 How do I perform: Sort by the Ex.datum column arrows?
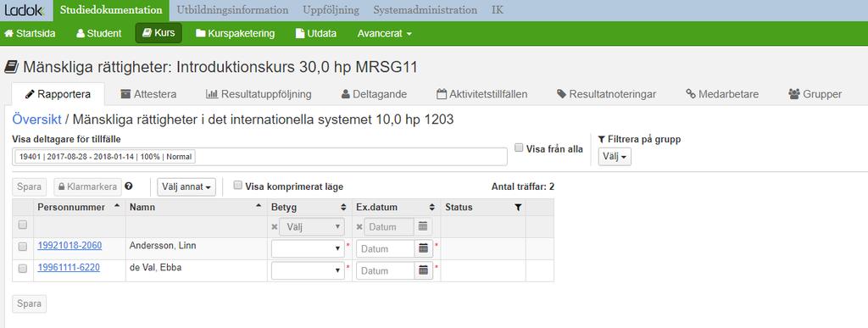[x=431, y=208]
